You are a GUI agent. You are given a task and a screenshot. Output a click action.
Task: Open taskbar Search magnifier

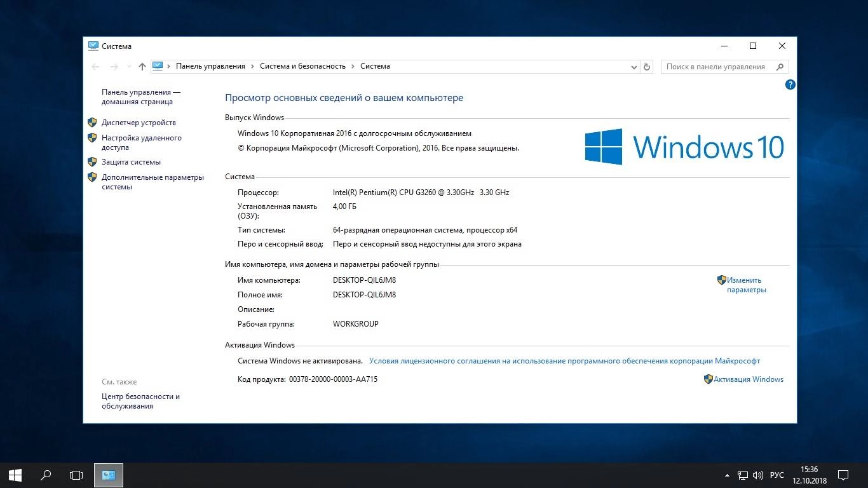tap(46, 475)
